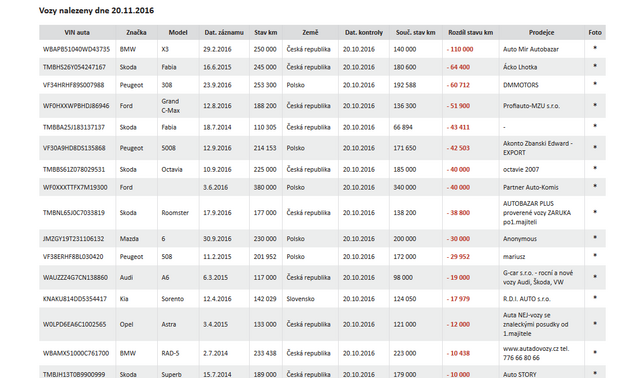Open the photo icon for the Audi A6 row
This screenshot has width=630, height=378.
[x=595, y=276]
